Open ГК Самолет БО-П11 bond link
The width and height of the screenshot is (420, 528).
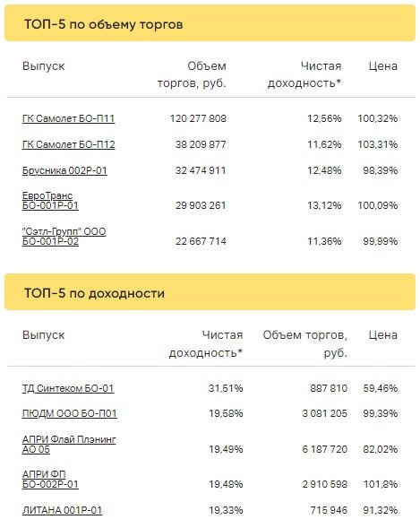point(68,118)
